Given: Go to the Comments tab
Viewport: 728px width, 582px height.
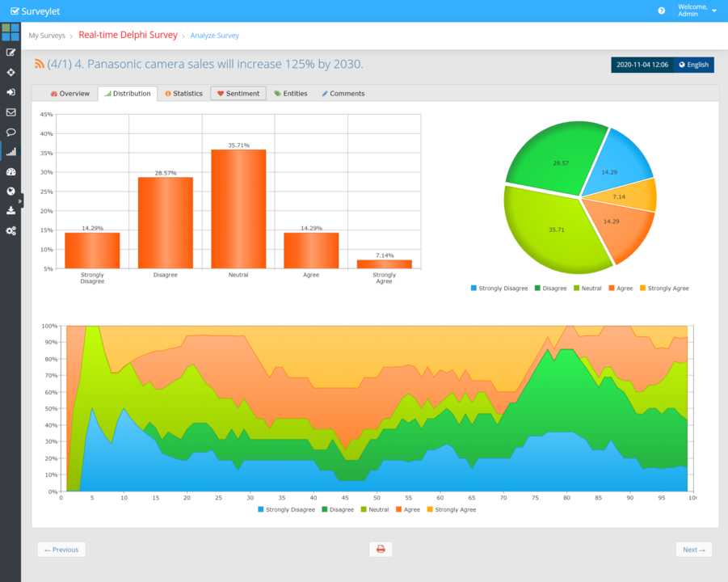Looking at the screenshot, I should coord(343,93).
